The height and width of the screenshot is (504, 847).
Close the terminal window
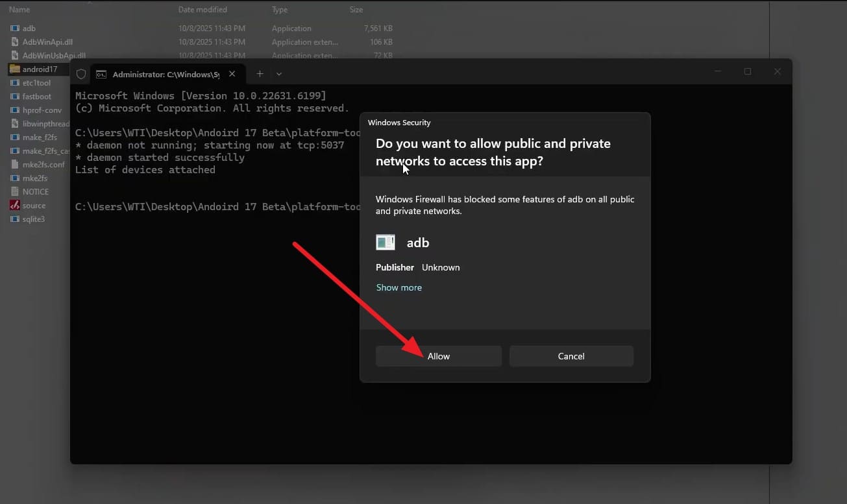(x=778, y=71)
